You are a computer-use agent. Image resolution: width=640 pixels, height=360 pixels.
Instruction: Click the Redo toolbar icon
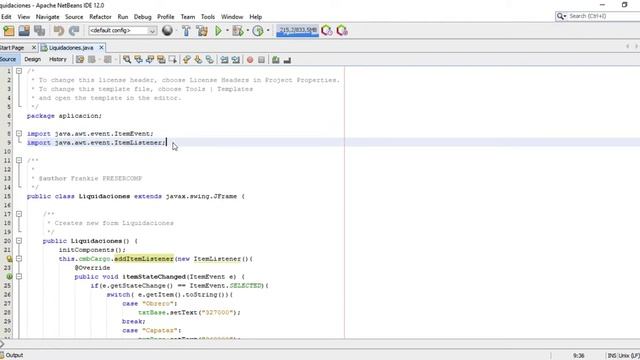74,31
